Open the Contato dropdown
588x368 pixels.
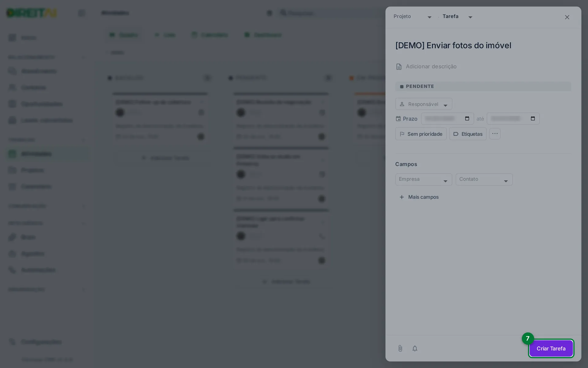484,179
